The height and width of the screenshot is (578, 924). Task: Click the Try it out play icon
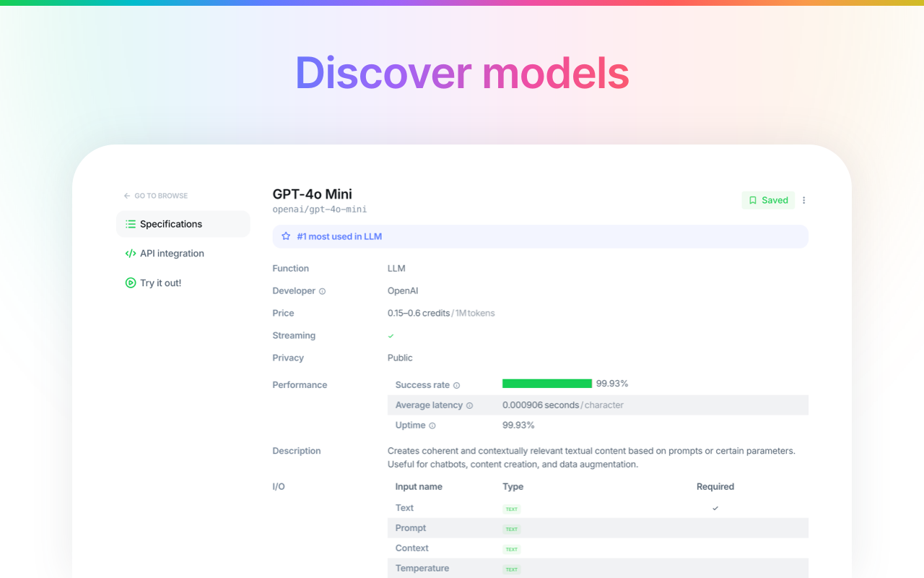[x=131, y=283]
